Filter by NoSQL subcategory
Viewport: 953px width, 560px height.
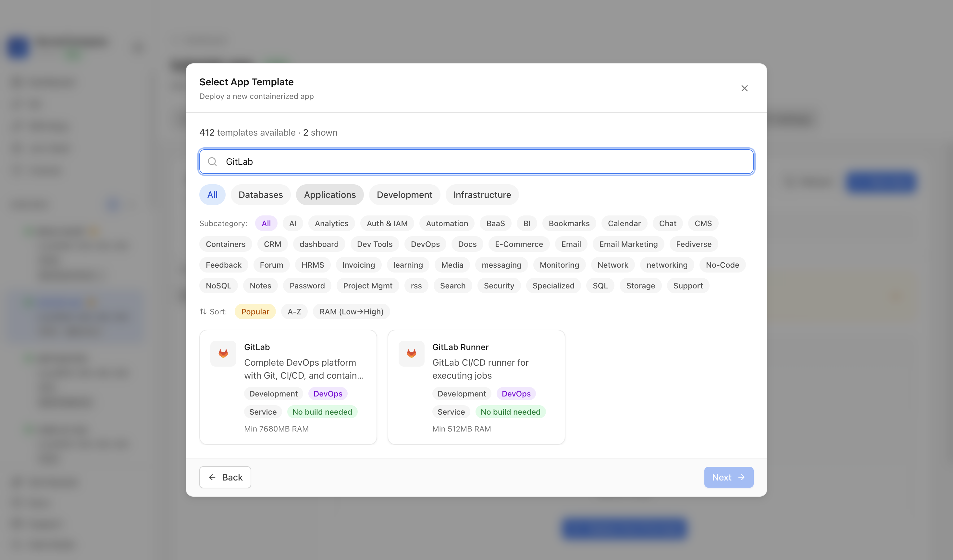pyautogui.click(x=218, y=286)
